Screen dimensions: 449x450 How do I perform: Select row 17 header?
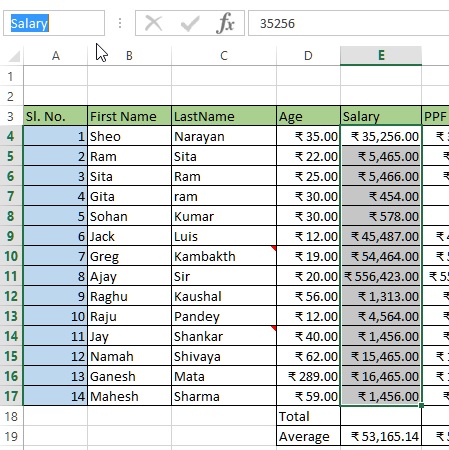(x=11, y=396)
